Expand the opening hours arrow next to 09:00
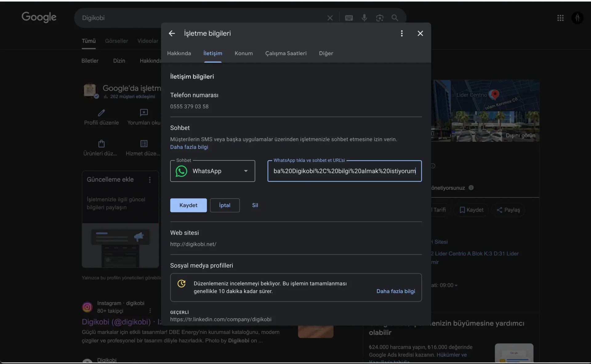591x364 pixels. (x=456, y=285)
